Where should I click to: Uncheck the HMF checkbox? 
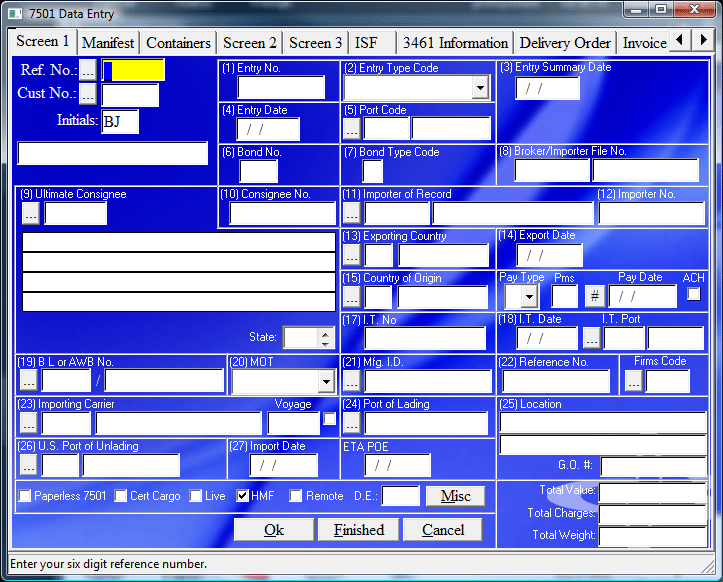(x=243, y=496)
